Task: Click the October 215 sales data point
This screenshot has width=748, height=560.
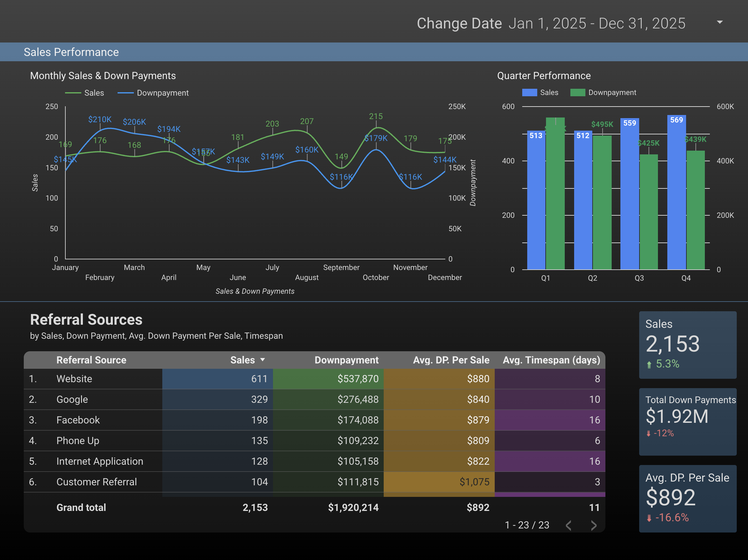Action: click(376, 128)
